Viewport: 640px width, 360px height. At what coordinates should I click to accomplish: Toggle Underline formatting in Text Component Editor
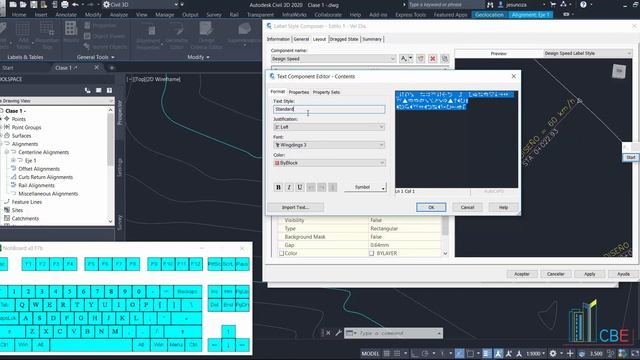click(300, 187)
